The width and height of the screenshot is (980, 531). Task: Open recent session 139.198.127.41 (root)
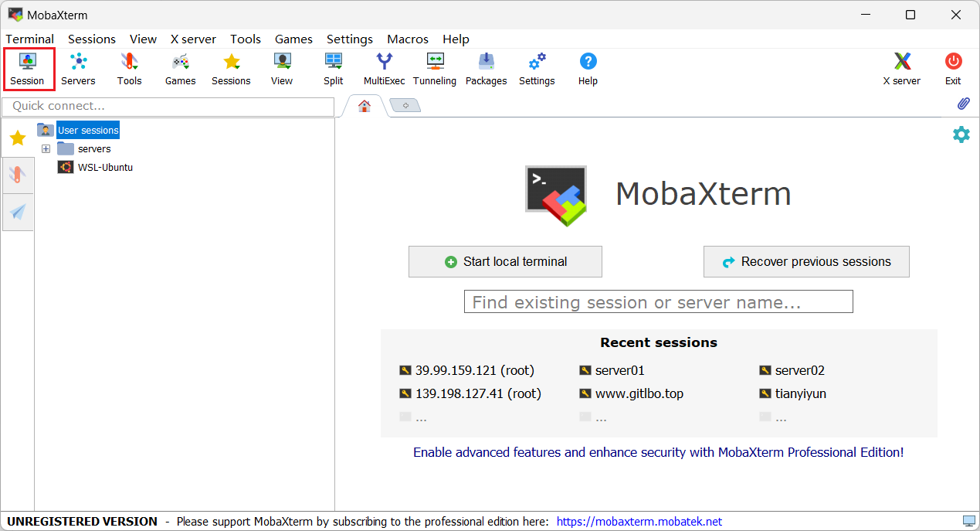coord(470,393)
